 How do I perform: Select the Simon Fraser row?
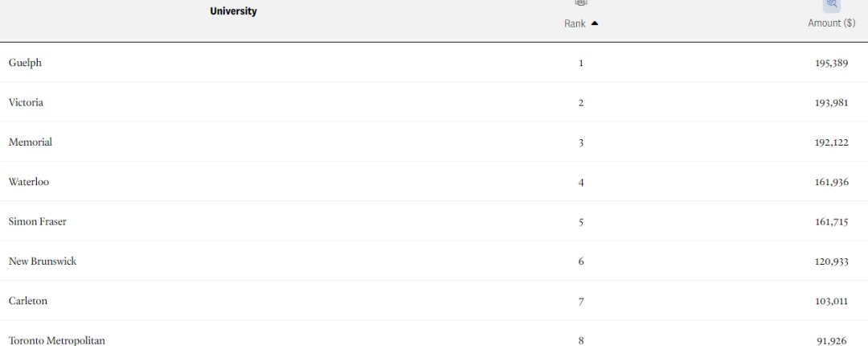pyautogui.click(x=434, y=221)
